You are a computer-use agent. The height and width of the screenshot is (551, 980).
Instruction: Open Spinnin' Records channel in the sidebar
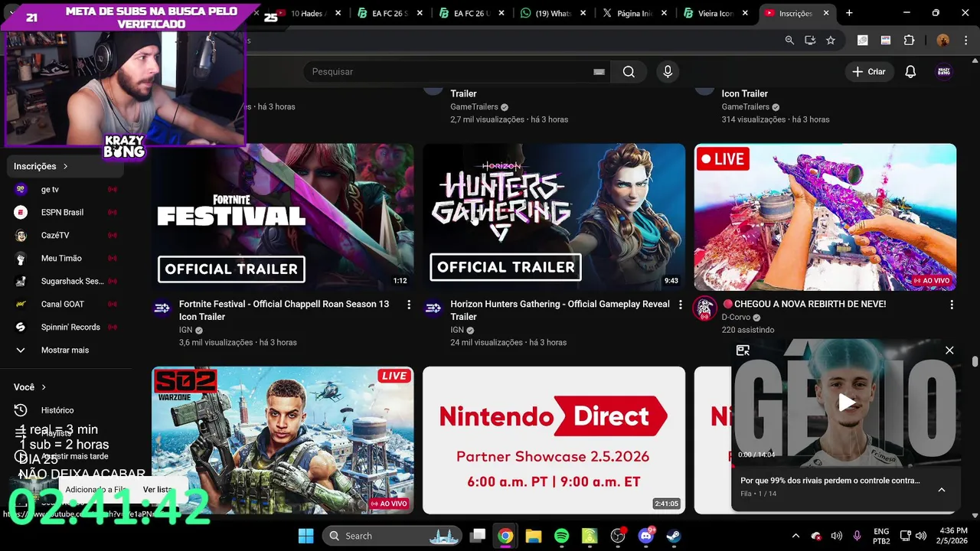pos(67,327)
